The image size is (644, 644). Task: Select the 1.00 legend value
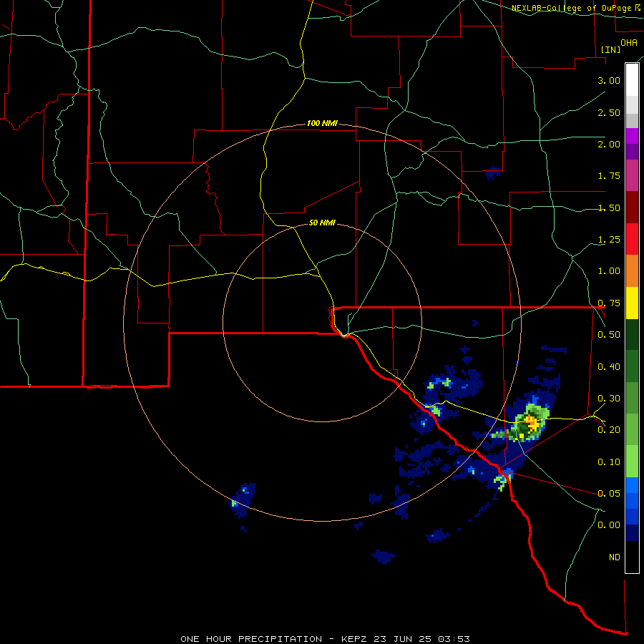(x=609, y=271)
